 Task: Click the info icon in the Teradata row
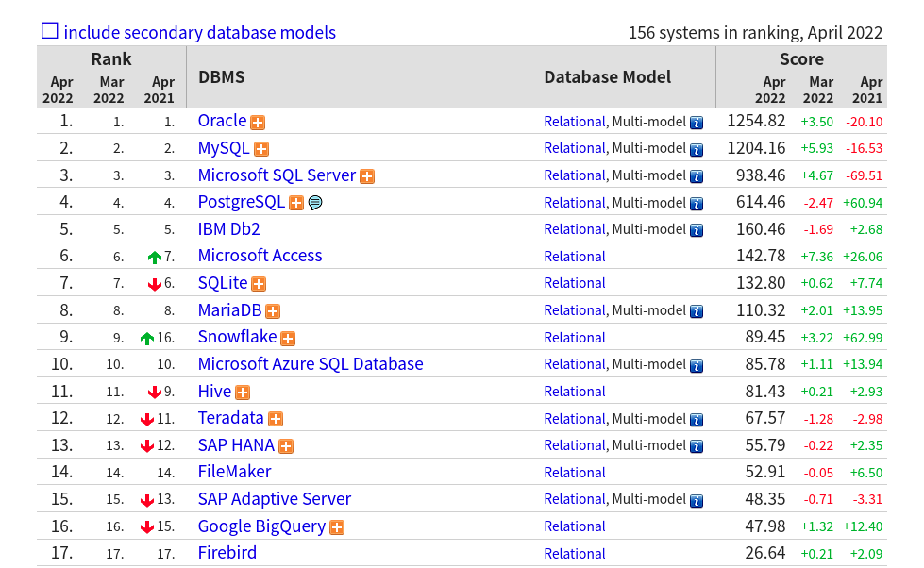pyautogui.click(x=697, y=420)
